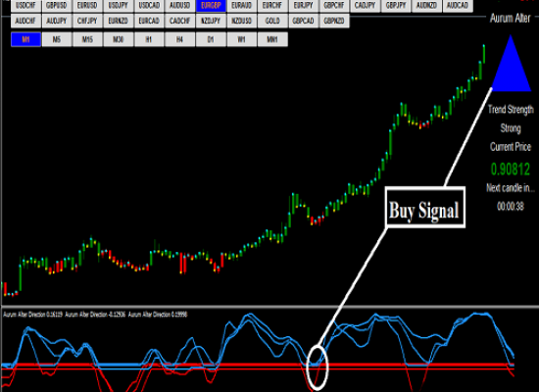
Task: Switch to the H1 timeframe
Action: coord(149,39)
